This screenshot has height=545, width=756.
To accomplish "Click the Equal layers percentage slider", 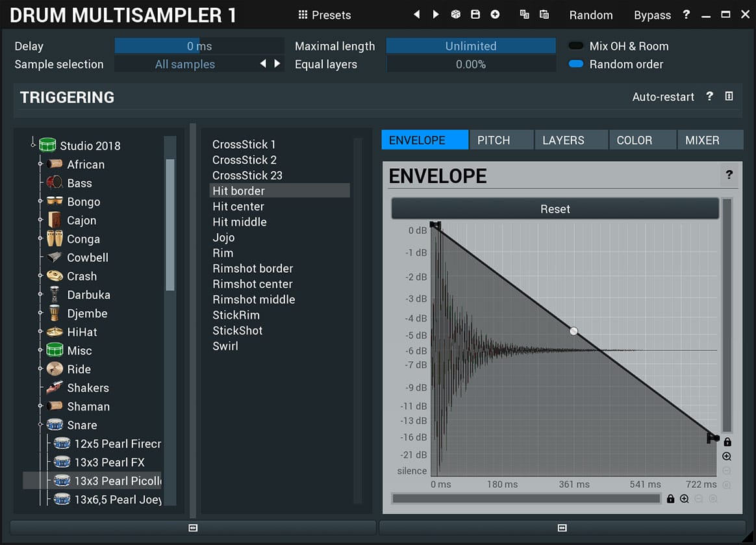I will tap(471, 64).
